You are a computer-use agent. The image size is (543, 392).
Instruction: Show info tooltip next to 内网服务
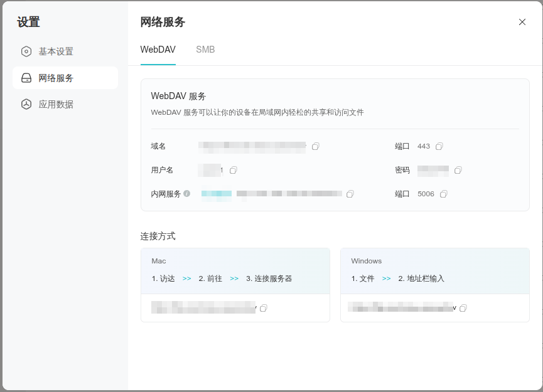click(186, 193)
